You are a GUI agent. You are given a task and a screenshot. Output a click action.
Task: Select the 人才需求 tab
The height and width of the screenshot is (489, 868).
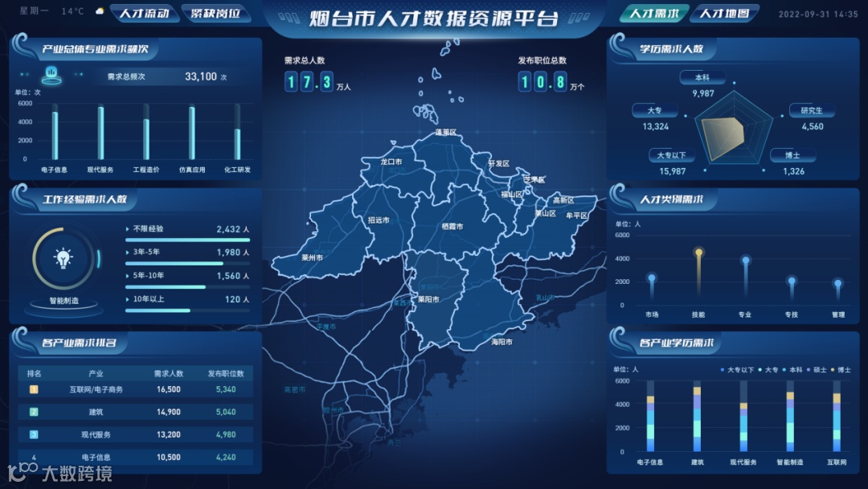[x=653, y=14]
